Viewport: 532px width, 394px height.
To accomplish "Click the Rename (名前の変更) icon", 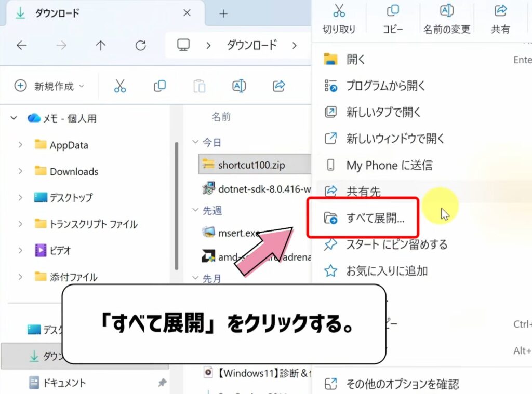I will (447, 16).
